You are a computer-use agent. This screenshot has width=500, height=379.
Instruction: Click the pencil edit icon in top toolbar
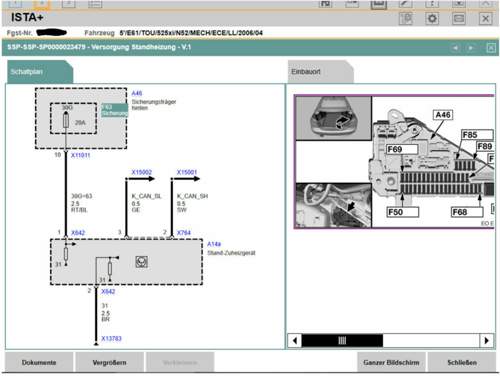tap(405, 4)
